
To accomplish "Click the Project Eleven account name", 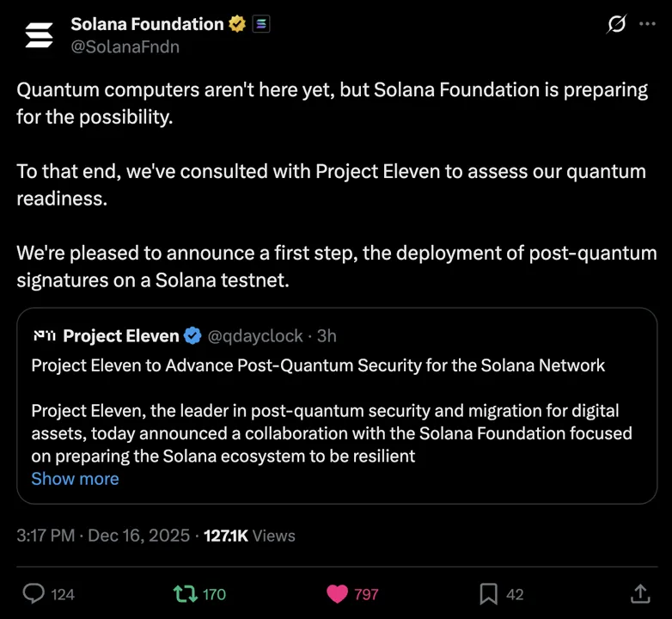I will click(x=121, y=335).
